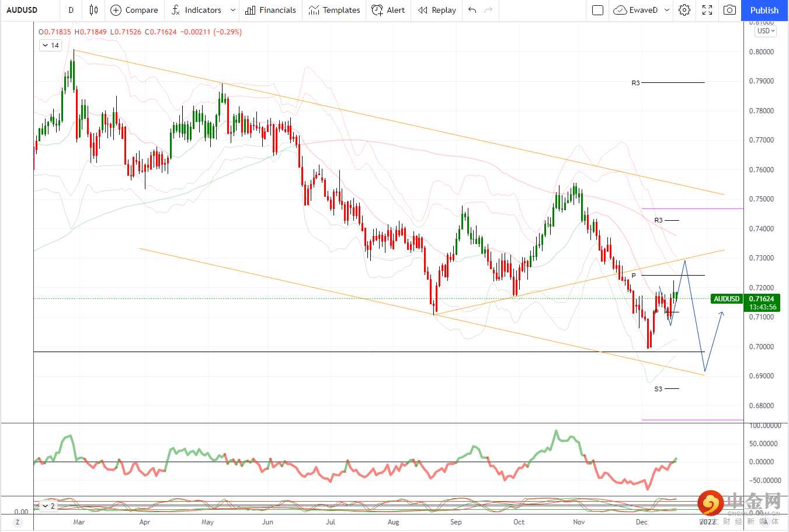Click the close value C0.71624
This screenshot has width=789, height=532.
coord(161,32)
